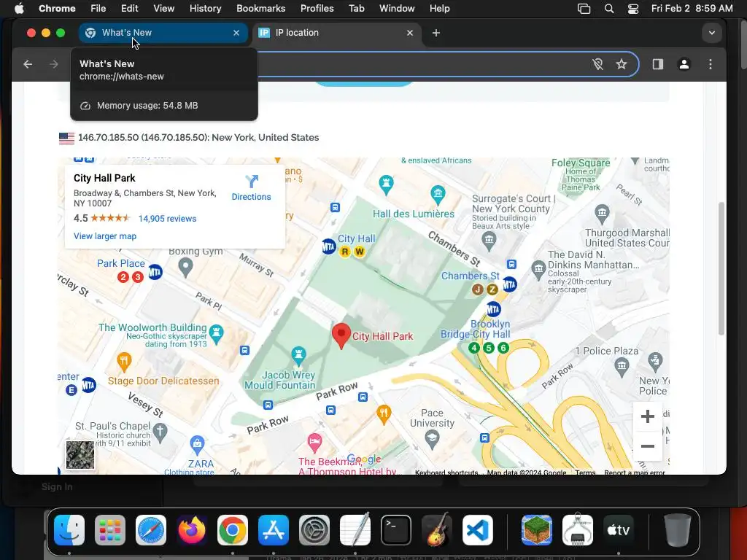747x560 pixels.
Task: Open Control Center in menu bar
Action: click(633, 9)
